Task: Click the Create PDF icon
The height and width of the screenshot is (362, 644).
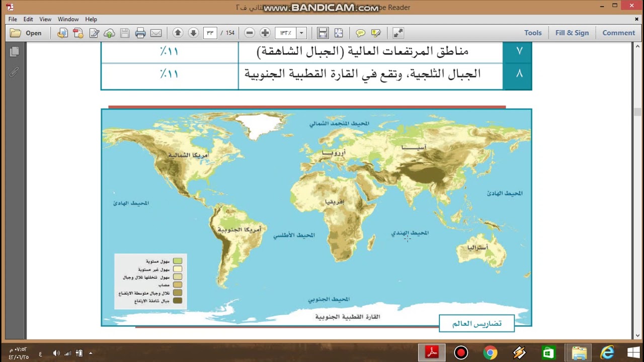Action: (x=78, y=33)
